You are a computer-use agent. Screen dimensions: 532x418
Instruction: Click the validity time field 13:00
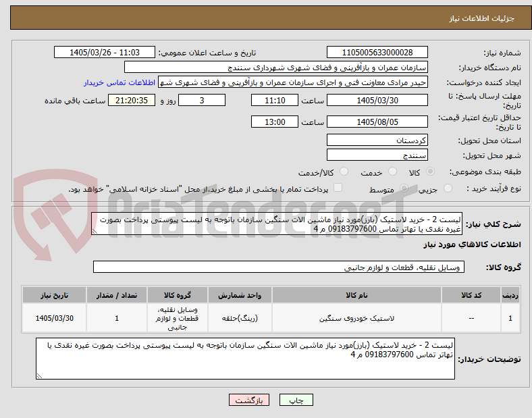coord(275,122)
